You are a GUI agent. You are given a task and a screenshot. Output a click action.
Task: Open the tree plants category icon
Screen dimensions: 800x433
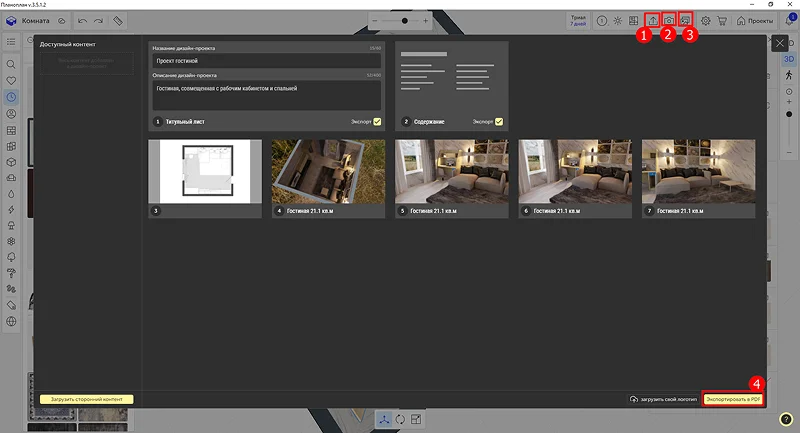click(11, 257)
